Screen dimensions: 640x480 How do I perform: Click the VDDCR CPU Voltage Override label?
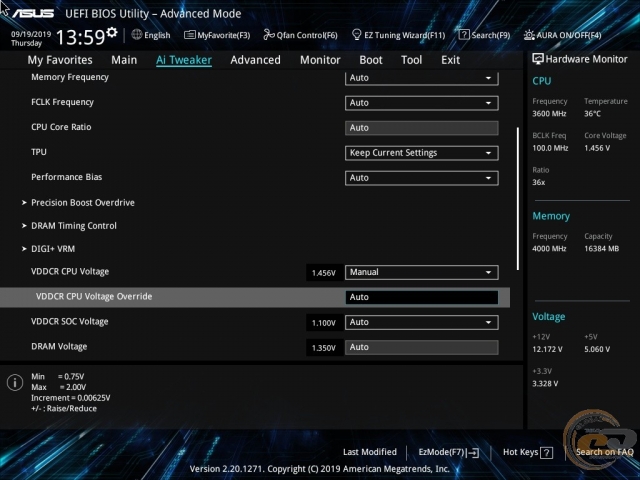pos(94,297)
